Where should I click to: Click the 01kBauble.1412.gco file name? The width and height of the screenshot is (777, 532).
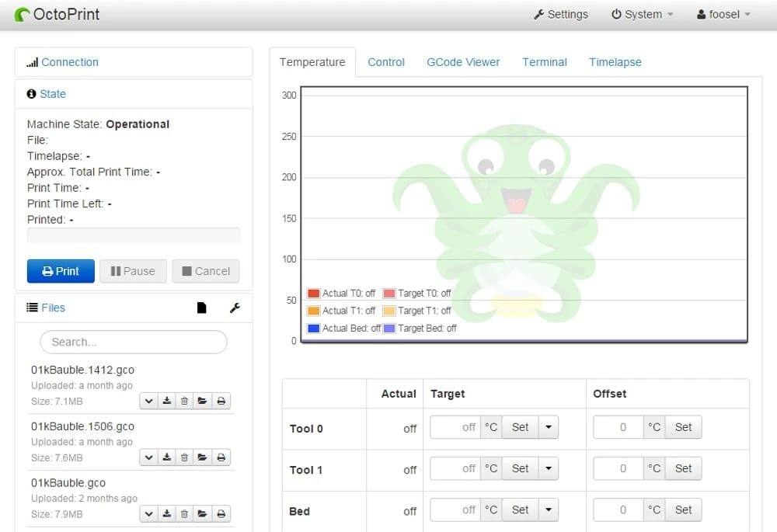pyautogui.click(x=82, y=370)
